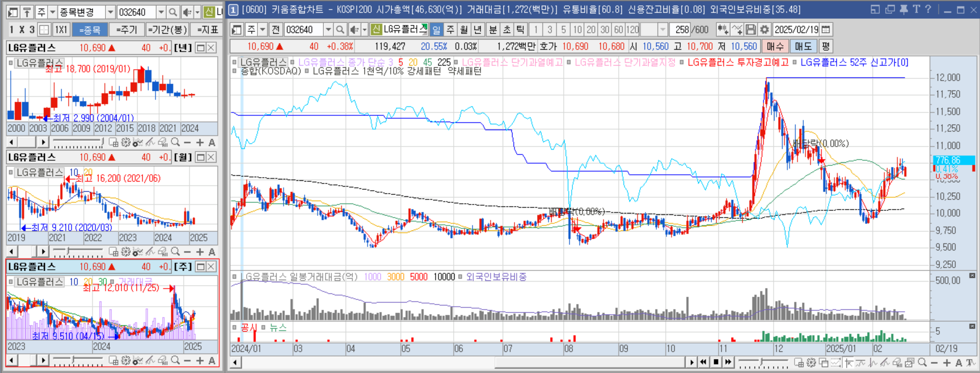
Task: Click the speaker sound icon in main chart toolbar
Action: pos(354,29)
